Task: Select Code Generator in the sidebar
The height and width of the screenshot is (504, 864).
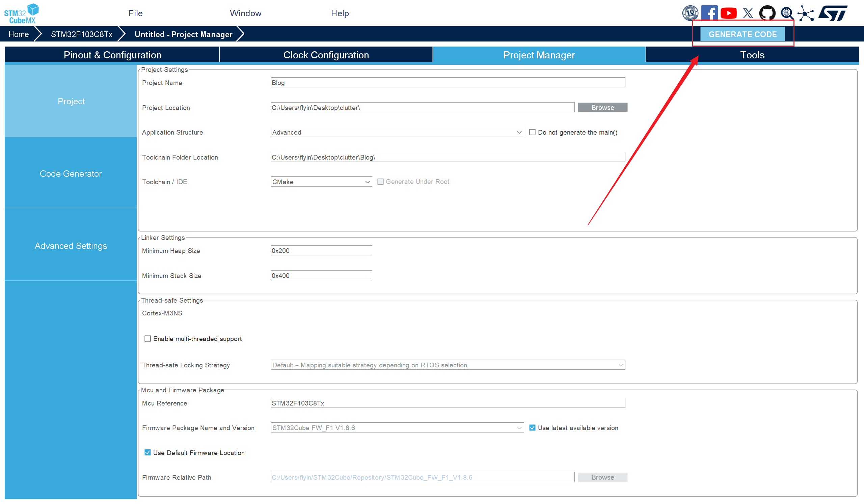Action: 71,174
